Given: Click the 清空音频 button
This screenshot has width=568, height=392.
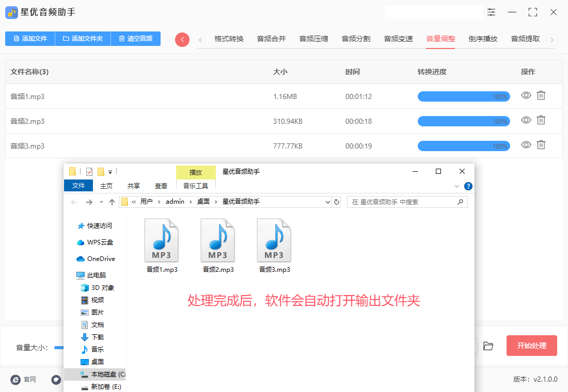Looking at the screenshot, I should 135,39.
